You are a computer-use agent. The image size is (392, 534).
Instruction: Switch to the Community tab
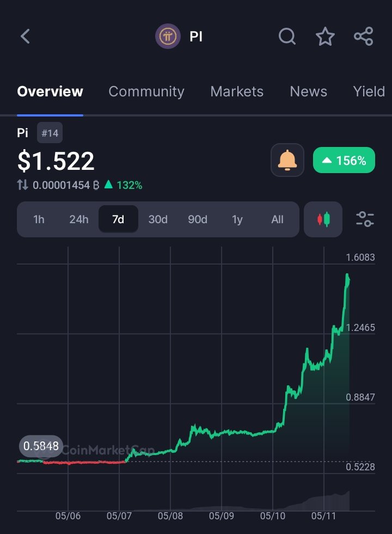click(x=146, y=91)
